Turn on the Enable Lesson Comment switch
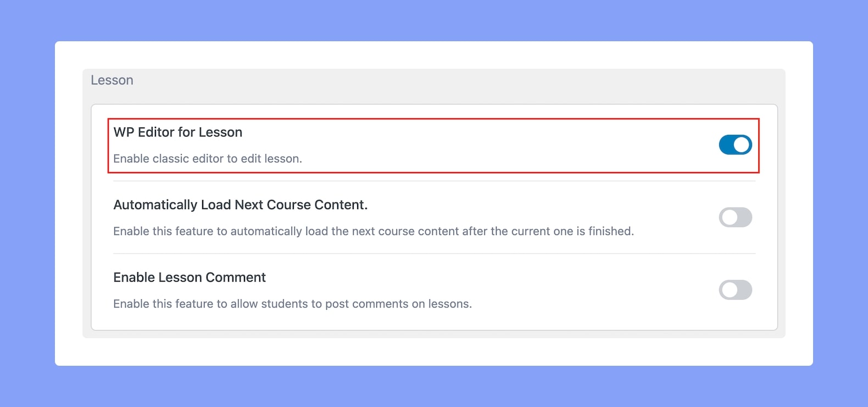 [735, 290]
